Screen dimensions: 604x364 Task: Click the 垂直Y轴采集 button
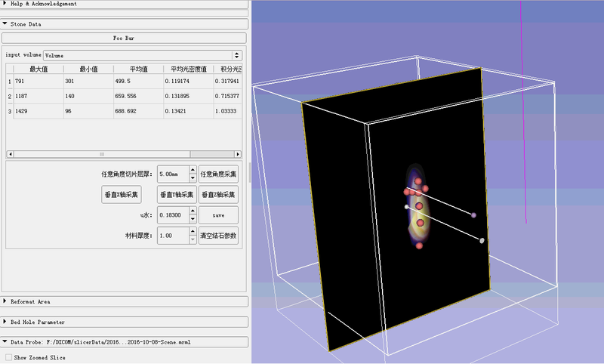pyautogui.click(x=177, y=195)
